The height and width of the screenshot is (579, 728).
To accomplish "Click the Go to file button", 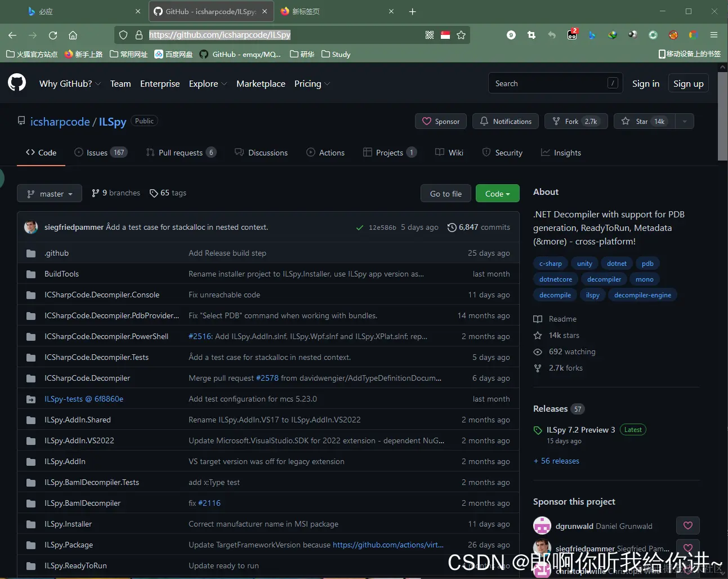I will [446, 194].
